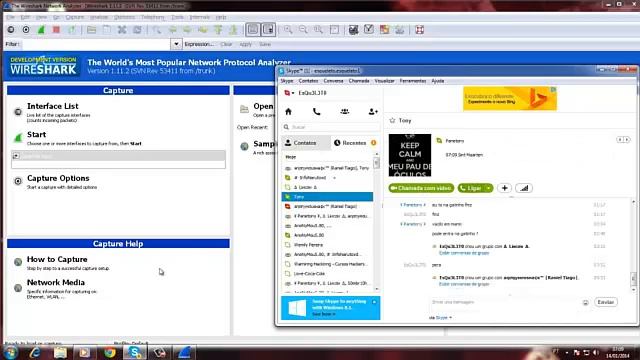Click the list capture interfaces toolbar icon
This screenshot has height=360, width=640.
click(11, 30)
